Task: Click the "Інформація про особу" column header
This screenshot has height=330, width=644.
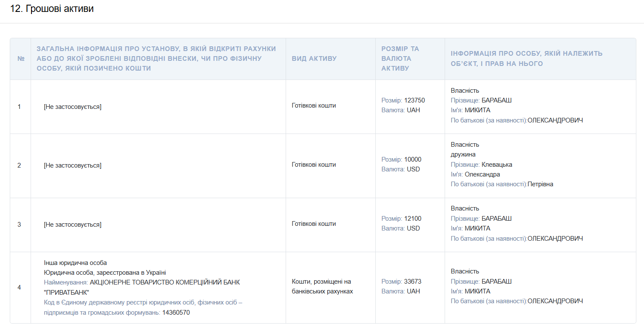Action: click(526, 59)
